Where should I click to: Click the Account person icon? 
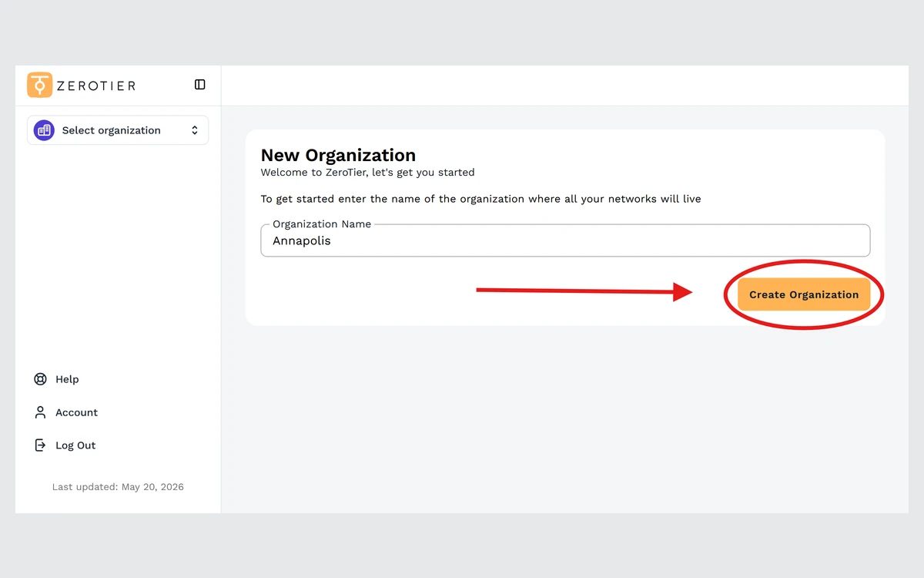(41, 412)
